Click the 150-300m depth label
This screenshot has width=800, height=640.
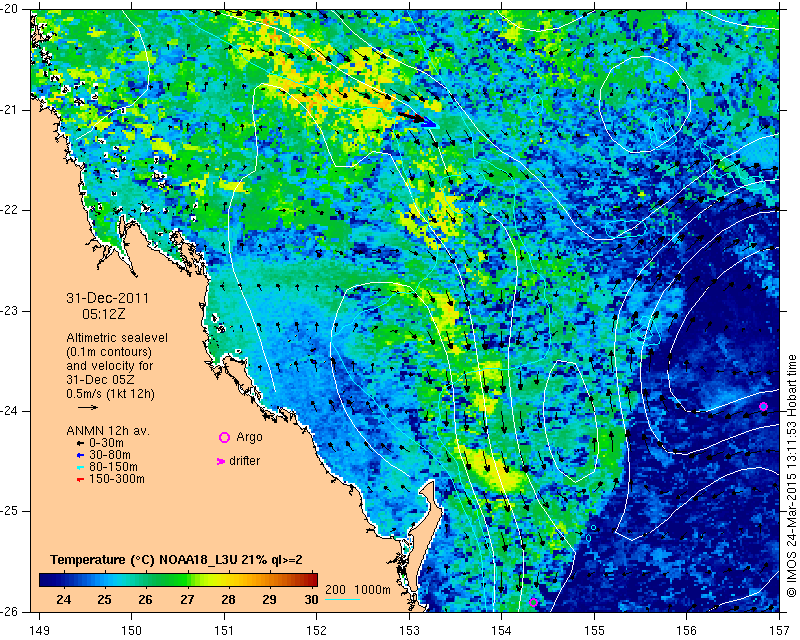coord(116,479)
